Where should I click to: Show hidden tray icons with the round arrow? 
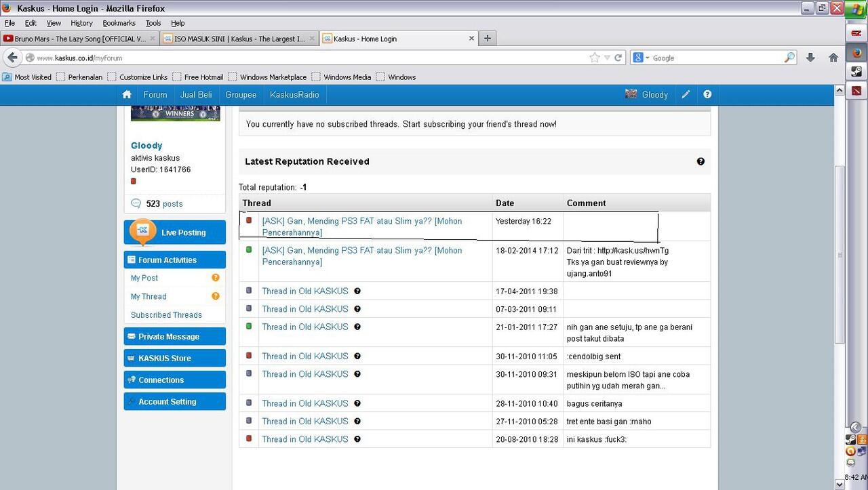[856, 427]
